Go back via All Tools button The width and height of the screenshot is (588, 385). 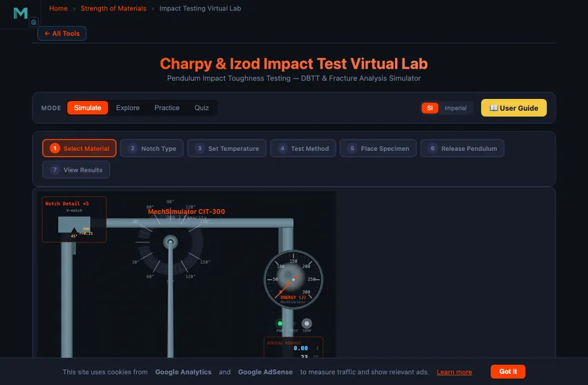tap(62, 33)
